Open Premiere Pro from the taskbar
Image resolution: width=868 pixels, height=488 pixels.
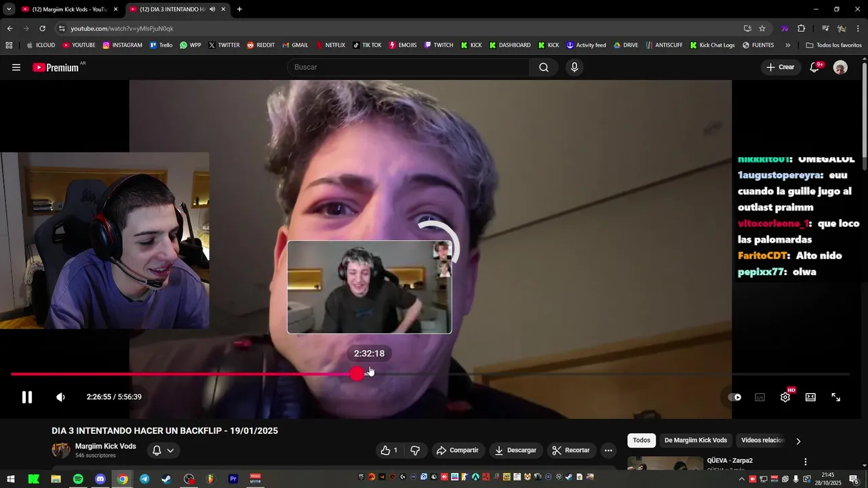(x=233, y=479)
